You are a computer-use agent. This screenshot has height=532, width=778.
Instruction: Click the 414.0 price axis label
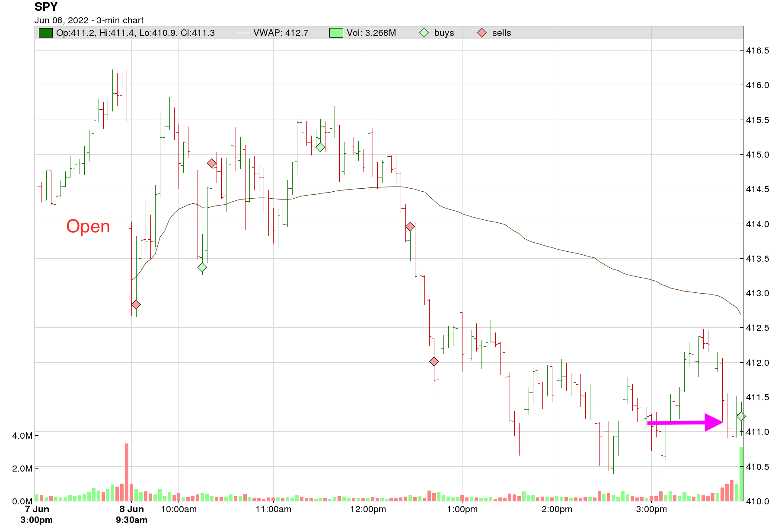[x=758, y=224]
